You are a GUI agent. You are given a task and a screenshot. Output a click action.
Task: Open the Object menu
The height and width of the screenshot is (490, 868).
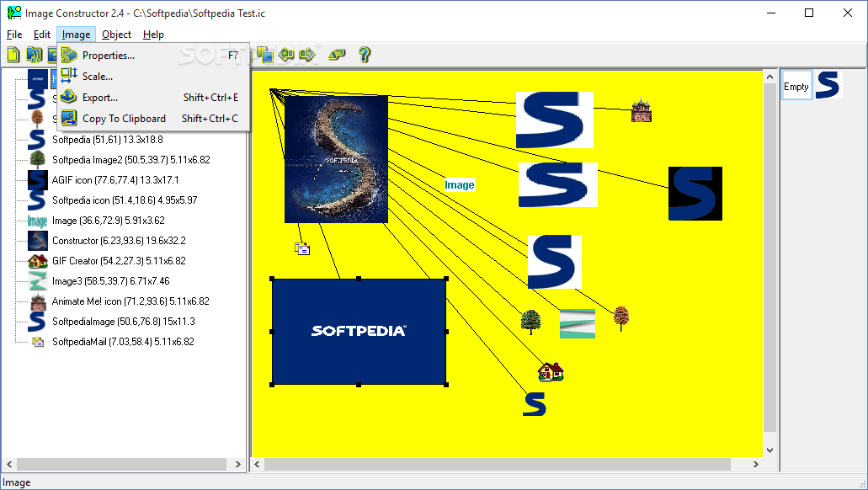click(116, 35)
